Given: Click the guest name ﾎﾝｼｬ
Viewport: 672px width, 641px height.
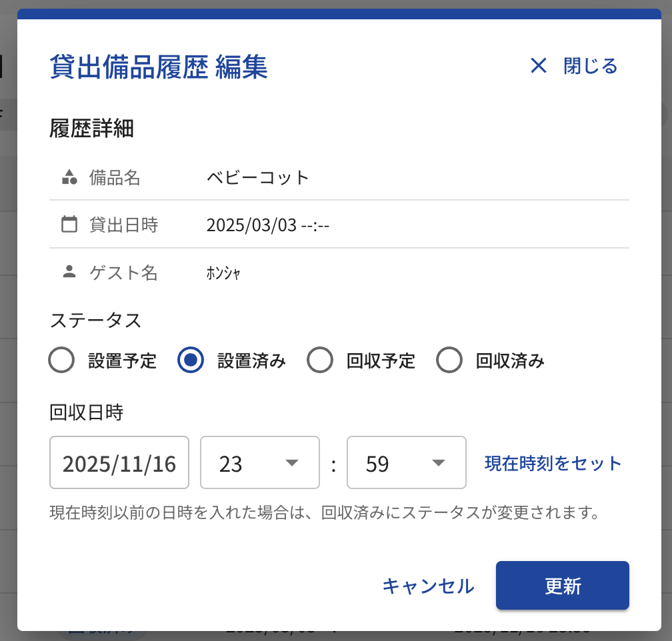Looking at the screenshot, I should pyautogui.click(x=223, y=273).
